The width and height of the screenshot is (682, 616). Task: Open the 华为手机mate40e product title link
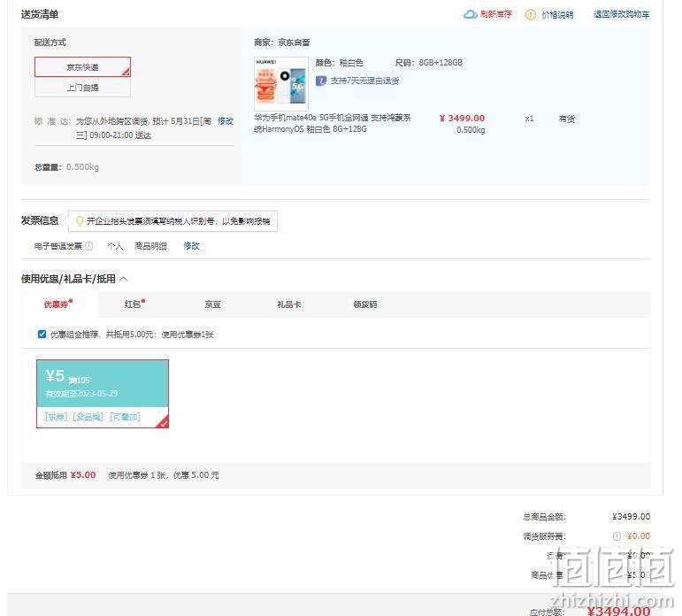(x=333, y=123)
